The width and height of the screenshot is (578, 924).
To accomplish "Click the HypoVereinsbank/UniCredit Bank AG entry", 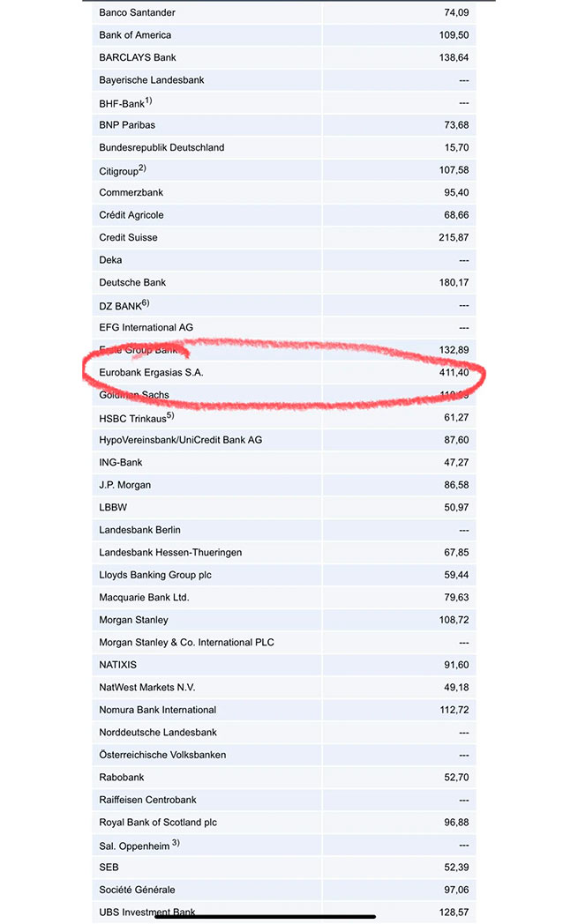I will point(181,441).
